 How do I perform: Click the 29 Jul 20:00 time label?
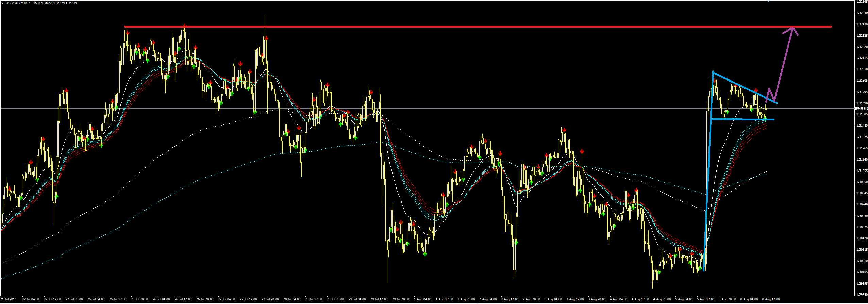tap(401, 299)
